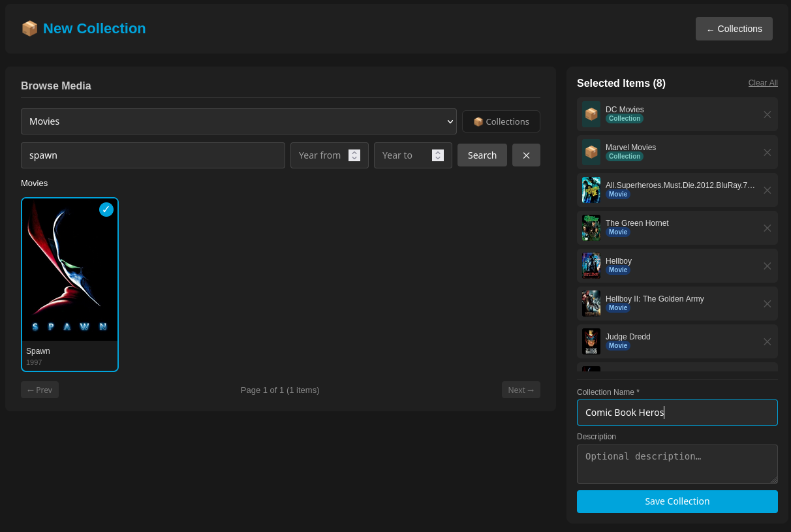Click The Green Hornet title text
This screenshot has width=791, height=532.
(637, 223)
